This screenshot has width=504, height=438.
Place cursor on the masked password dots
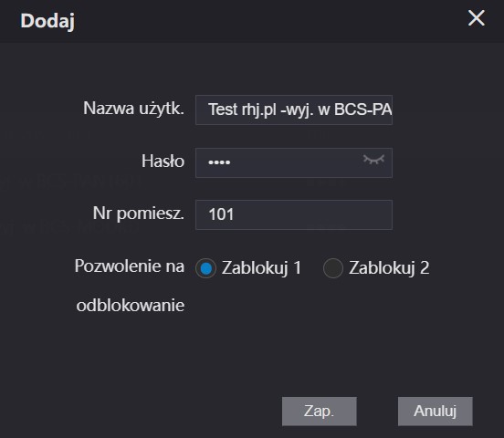tap(219, 162)
